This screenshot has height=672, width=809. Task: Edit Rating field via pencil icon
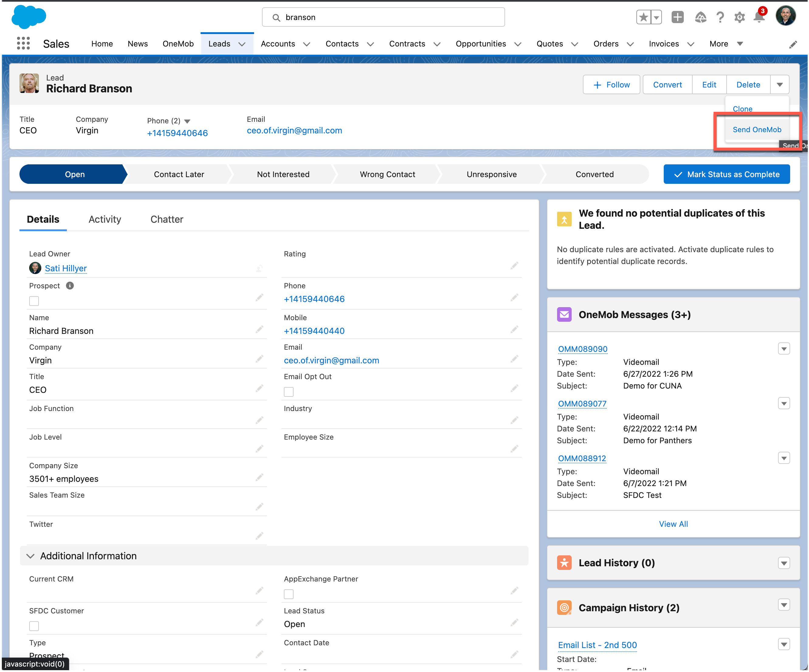[x=514, y=266]
